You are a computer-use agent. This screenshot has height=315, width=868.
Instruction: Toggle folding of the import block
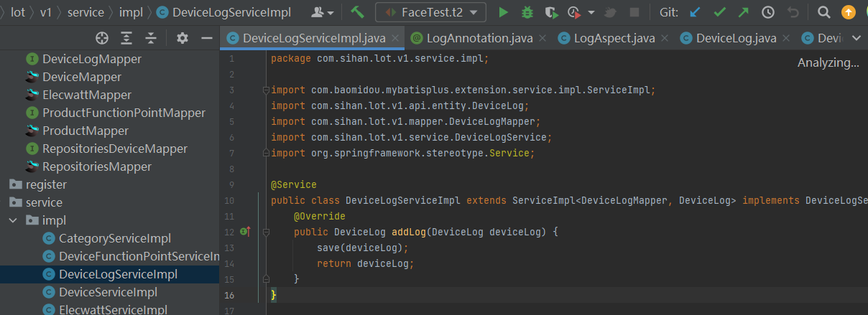click(267, 90)
